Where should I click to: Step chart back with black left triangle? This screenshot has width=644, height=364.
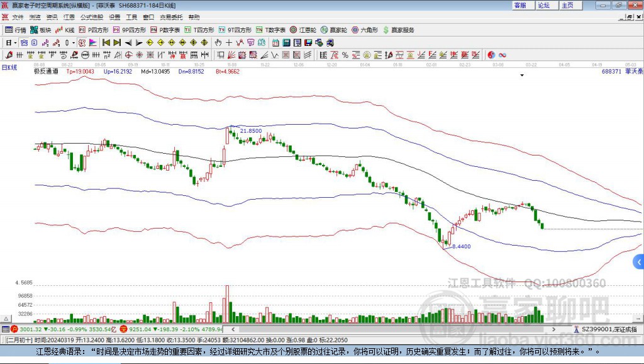coord(128,42)
